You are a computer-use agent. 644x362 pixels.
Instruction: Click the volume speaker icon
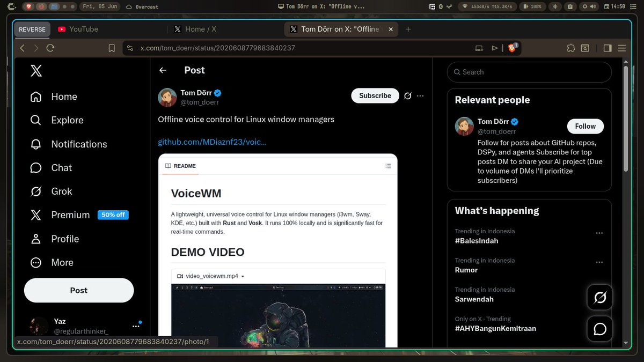(x=593, y=6)
